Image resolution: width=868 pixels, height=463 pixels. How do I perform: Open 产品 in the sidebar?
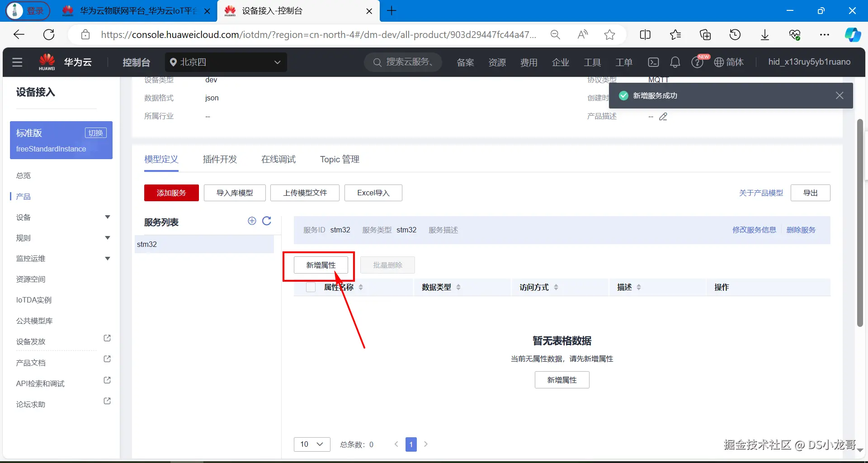tap(24, 196)
